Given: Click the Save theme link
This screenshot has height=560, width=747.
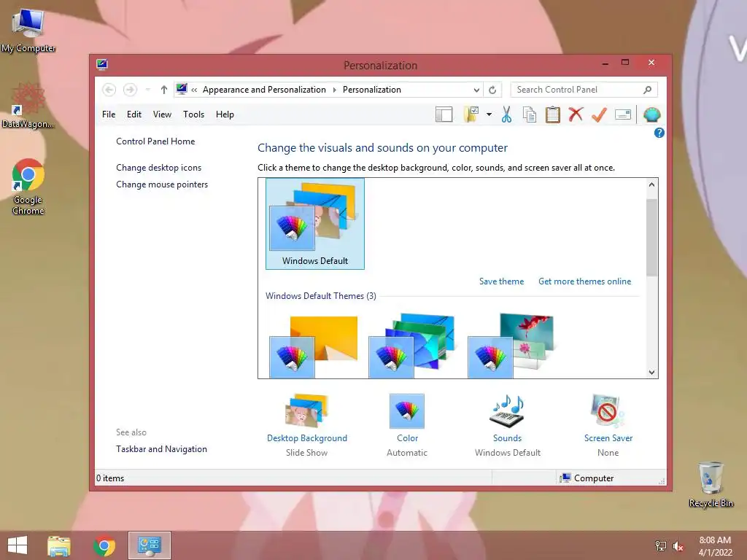Looking at the screenshot, I should 501,281.
